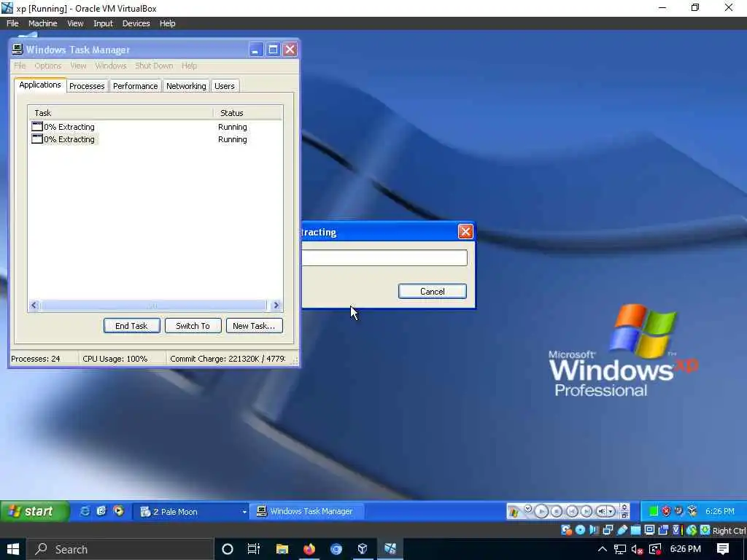This screenshot has width=747, height=560.
Task: Restore Windows Media Player from the toolbar
Action: click(x=624, y=516)
